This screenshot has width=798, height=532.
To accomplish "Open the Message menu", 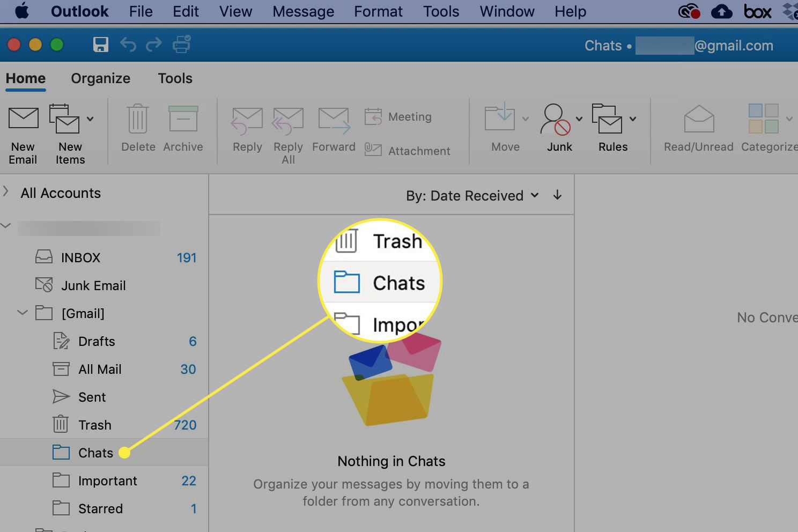I will pyautogui.click(x=304, y=11).
